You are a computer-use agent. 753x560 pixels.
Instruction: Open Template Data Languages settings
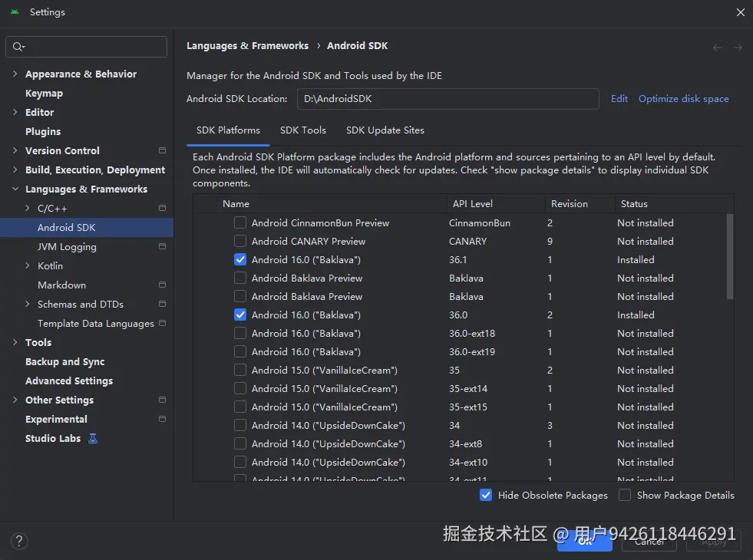pos(96,324)
